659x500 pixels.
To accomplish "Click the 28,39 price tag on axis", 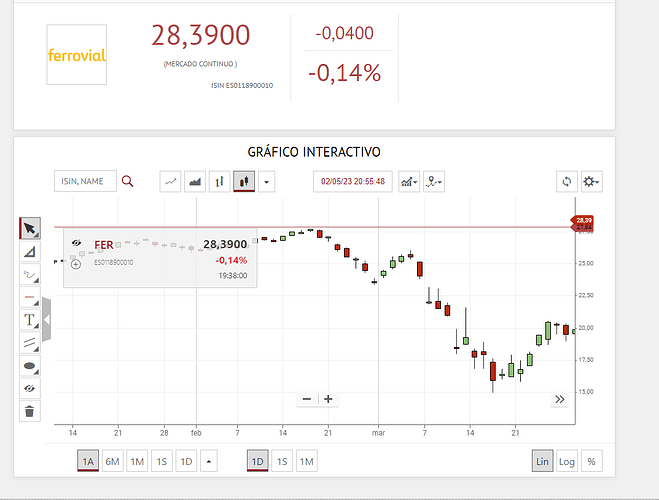I will click(584, 220).
